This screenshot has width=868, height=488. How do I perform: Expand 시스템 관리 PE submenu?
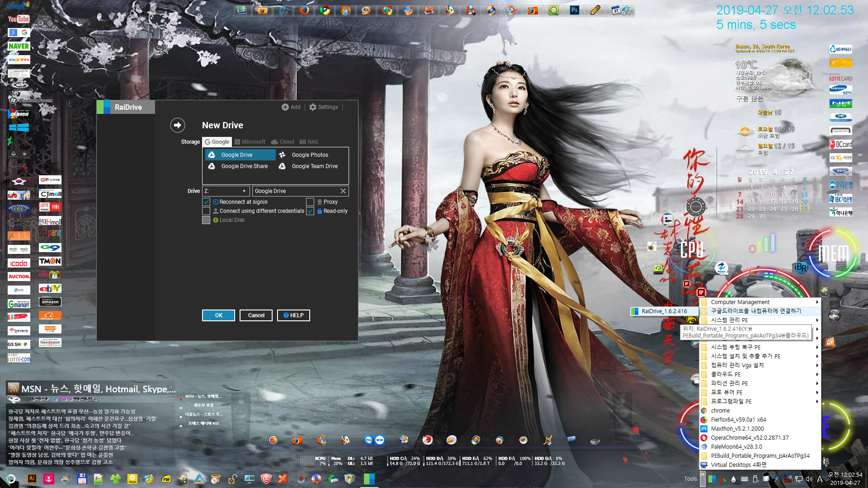(759, 320)
